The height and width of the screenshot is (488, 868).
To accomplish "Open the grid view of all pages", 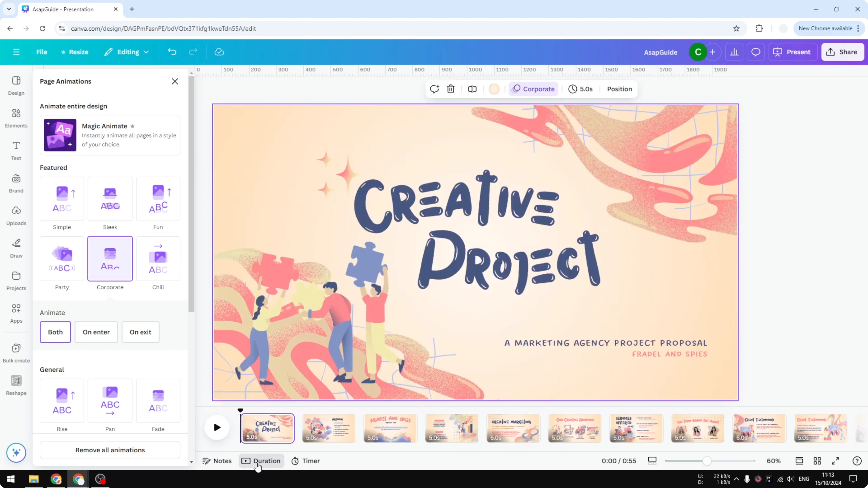I will (818, 461).
